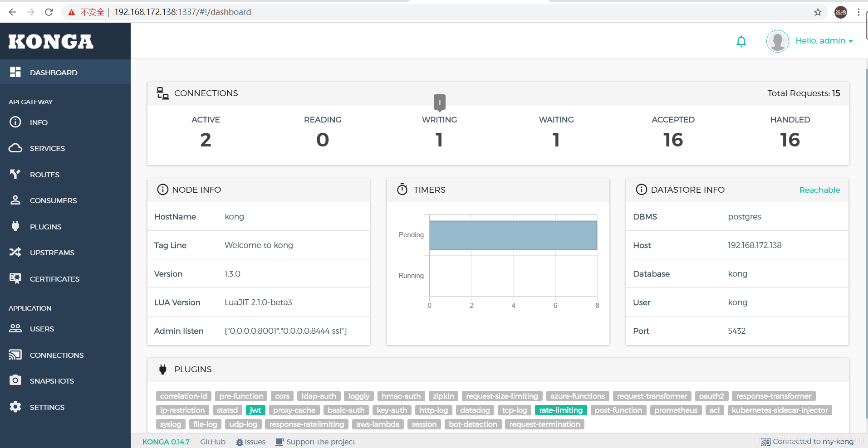Click the Snapshots camera icon
The image size is (868, 448).
(x=15, y=380)
